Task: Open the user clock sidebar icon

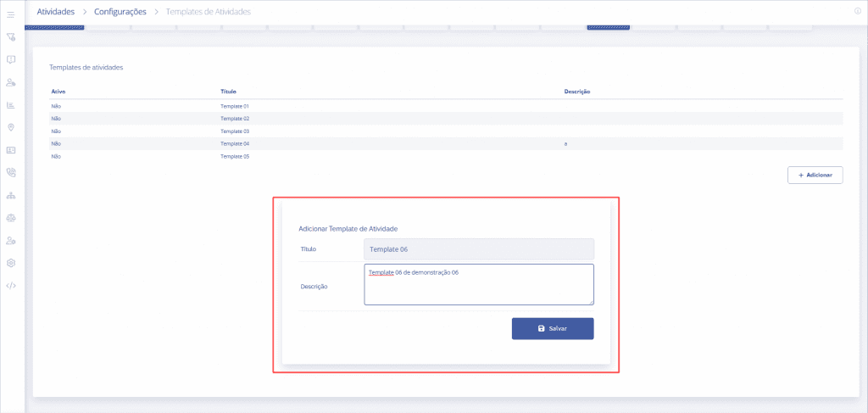Action: [x=10, y=82]
